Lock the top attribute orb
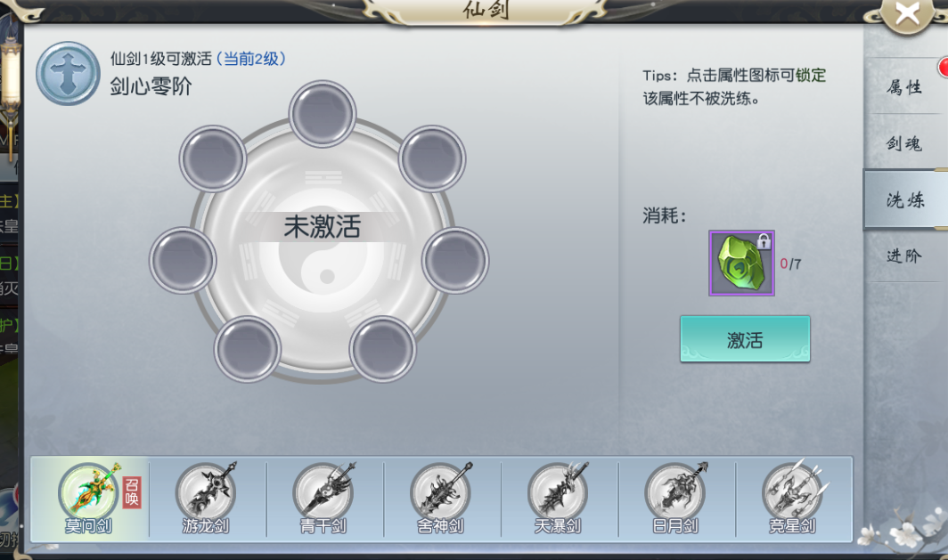948x560 pixels. pos(323,114)
